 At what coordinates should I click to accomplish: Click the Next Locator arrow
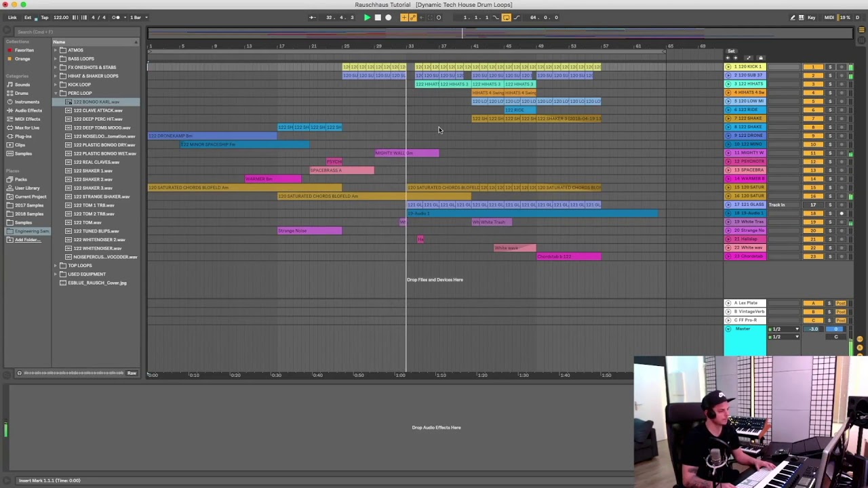(x=735, y=58)
